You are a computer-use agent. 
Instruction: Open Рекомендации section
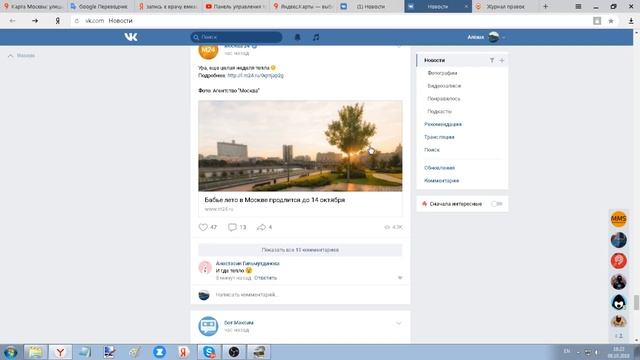pyautogui.click(x=443, y=124)
